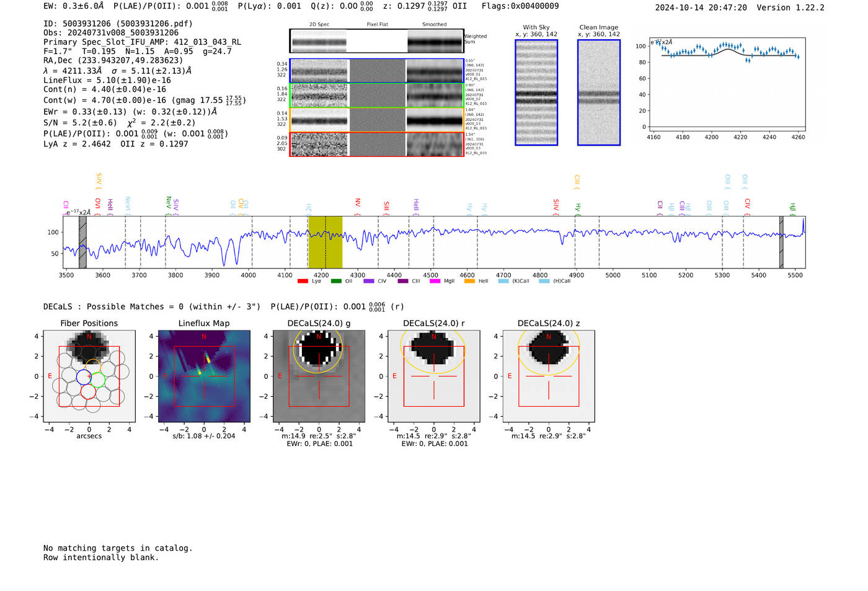Viewport: 868px width, 591px height.
Task: Select the DECaLS(24.0) r cutout
Action: click(434, 376)
